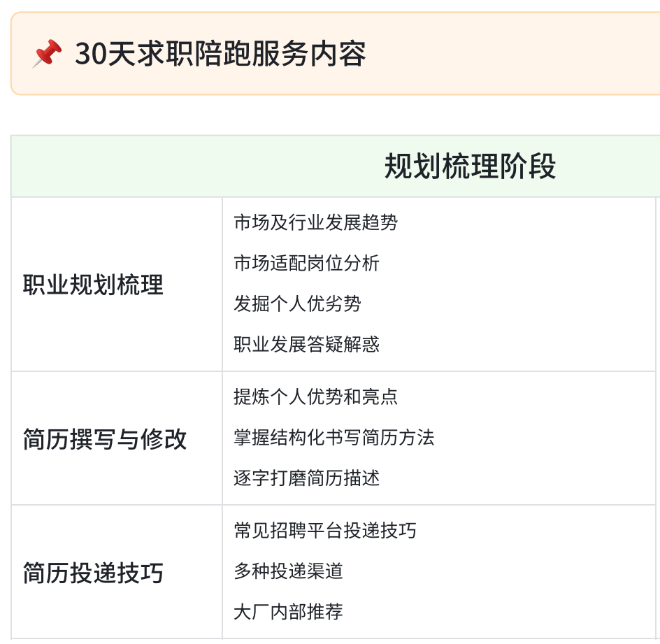The image size is (660, 644).
Task: Click the red pushpin icon
Action: pos(47,54)
